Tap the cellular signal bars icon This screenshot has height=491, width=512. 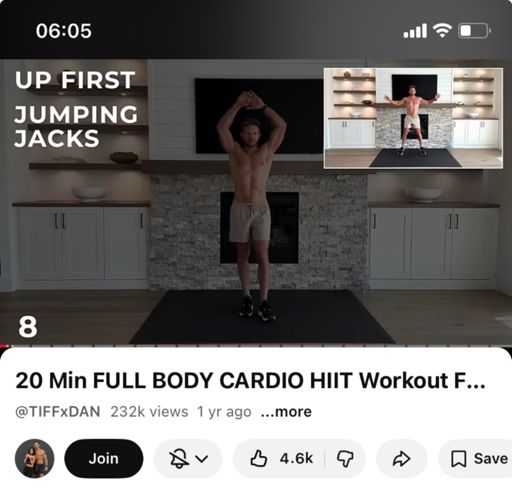point(415,31)
